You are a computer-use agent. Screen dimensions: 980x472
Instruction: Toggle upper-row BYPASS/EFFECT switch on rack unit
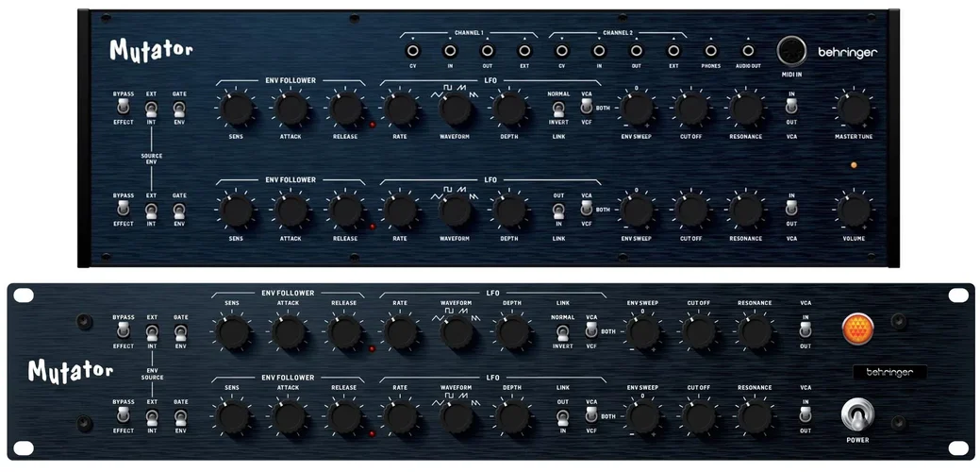coord(124,331)
